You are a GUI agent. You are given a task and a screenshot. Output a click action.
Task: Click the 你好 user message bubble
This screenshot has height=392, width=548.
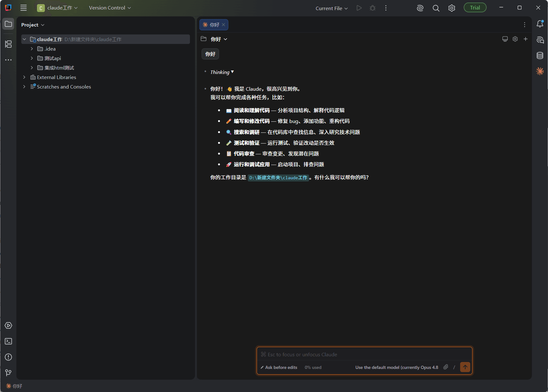pos(210,54)
